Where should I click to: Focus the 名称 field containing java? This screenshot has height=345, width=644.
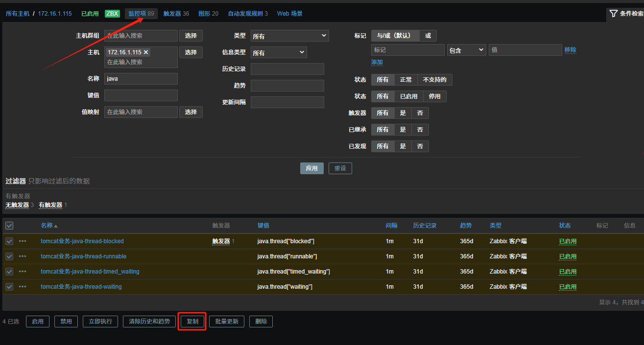click(x=141, y=79)
